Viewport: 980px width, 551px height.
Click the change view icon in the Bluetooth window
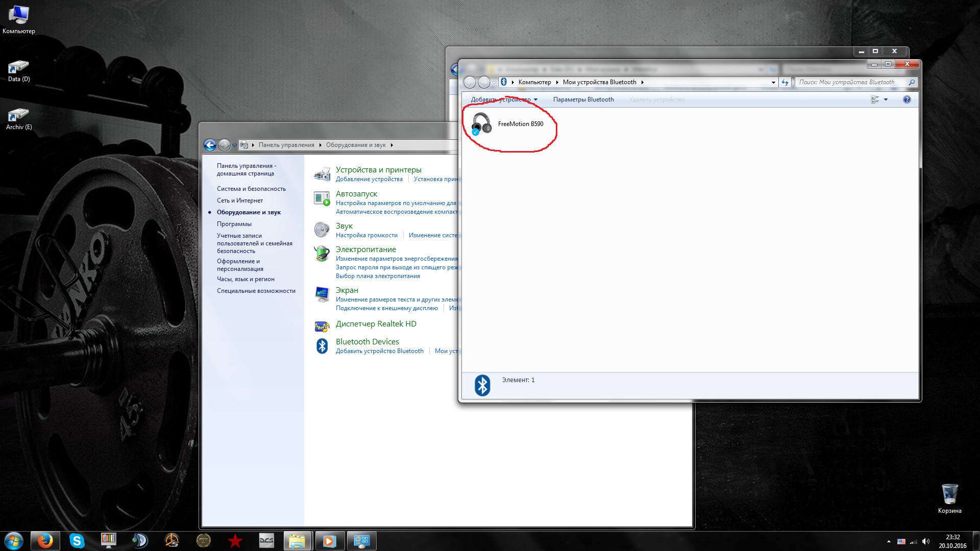(x=875, y=99)
